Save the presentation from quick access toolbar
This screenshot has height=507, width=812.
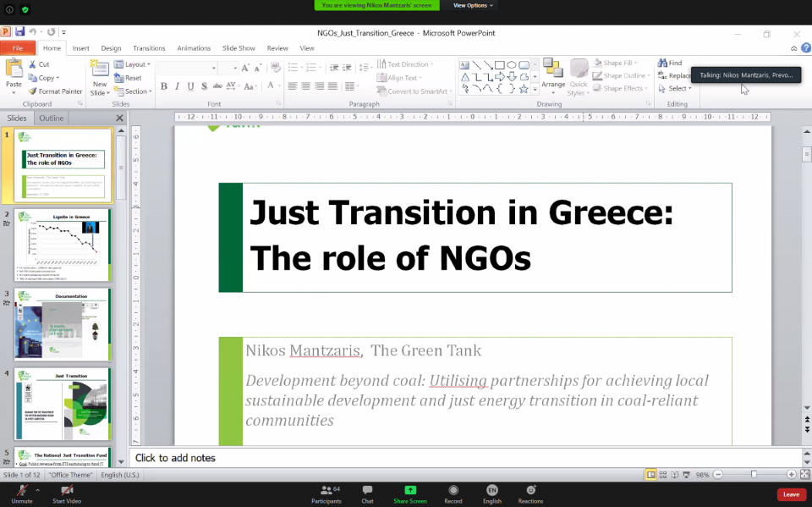(x=19, y=32)
